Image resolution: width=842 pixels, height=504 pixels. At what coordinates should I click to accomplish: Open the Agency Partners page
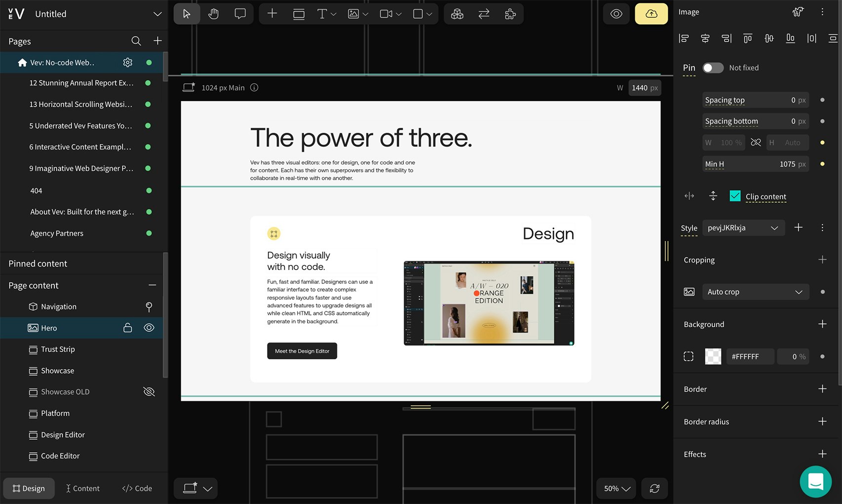click(x=57, y=233)
